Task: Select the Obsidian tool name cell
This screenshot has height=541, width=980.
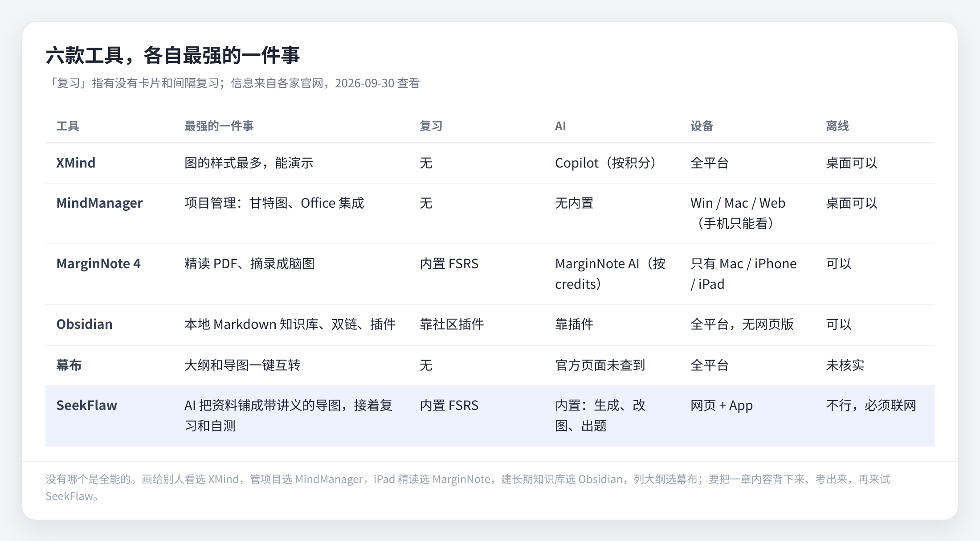Action: pyautogui.click(x=84, y=324)
